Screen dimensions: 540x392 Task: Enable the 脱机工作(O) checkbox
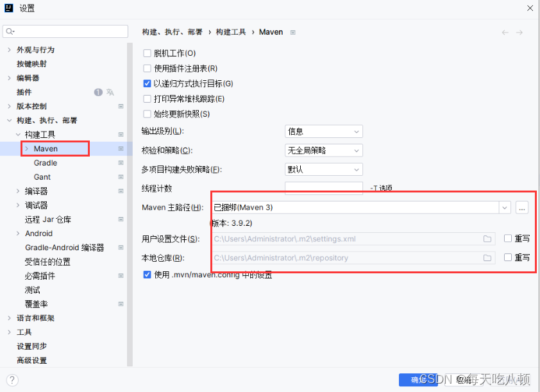[147, 53]
